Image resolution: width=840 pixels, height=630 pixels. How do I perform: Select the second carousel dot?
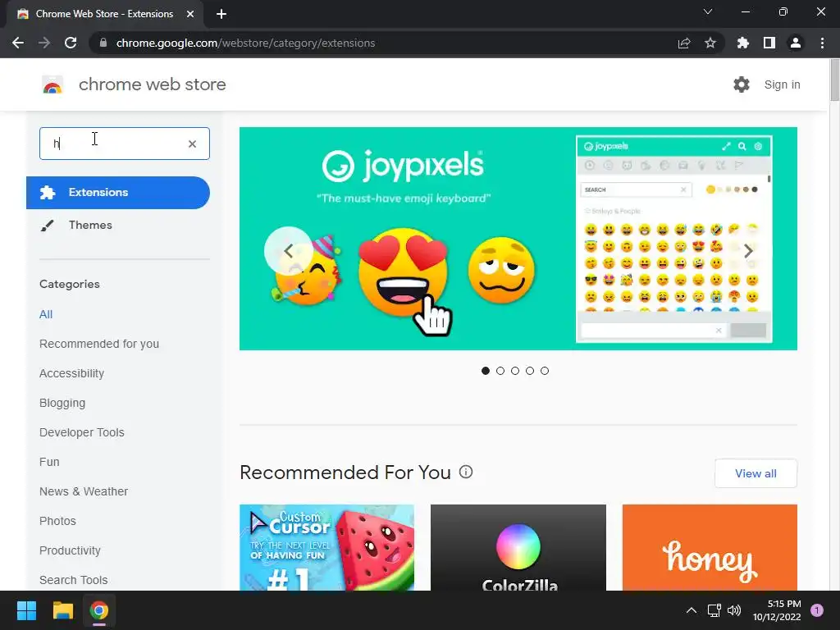pos(500,371)
